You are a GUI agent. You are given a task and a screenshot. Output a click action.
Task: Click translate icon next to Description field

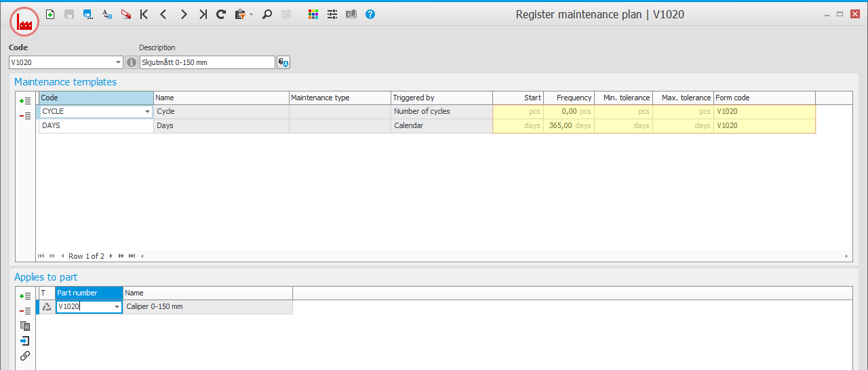pyautogui.click(x=283, y=62)
